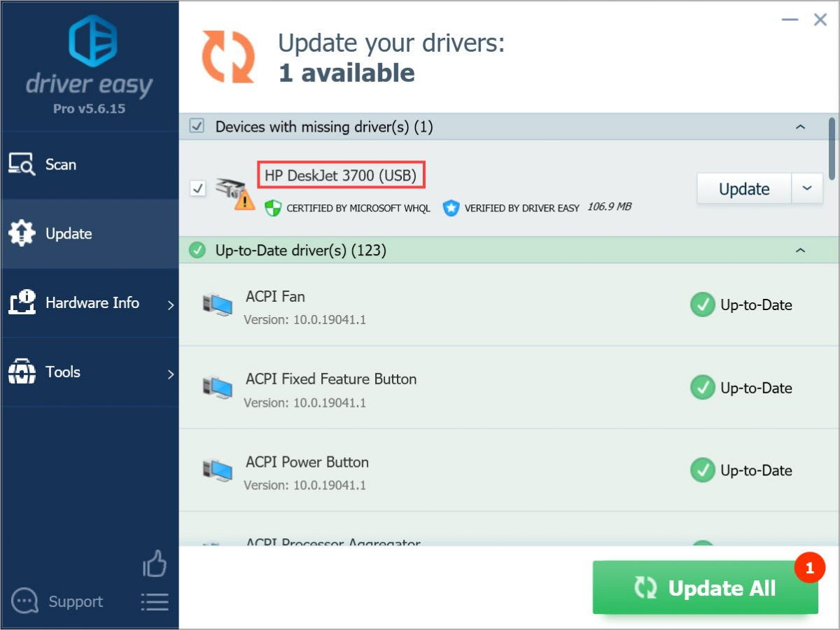Click the ACPI Fan device icon
840x630 pixels.
coord(218,305)
